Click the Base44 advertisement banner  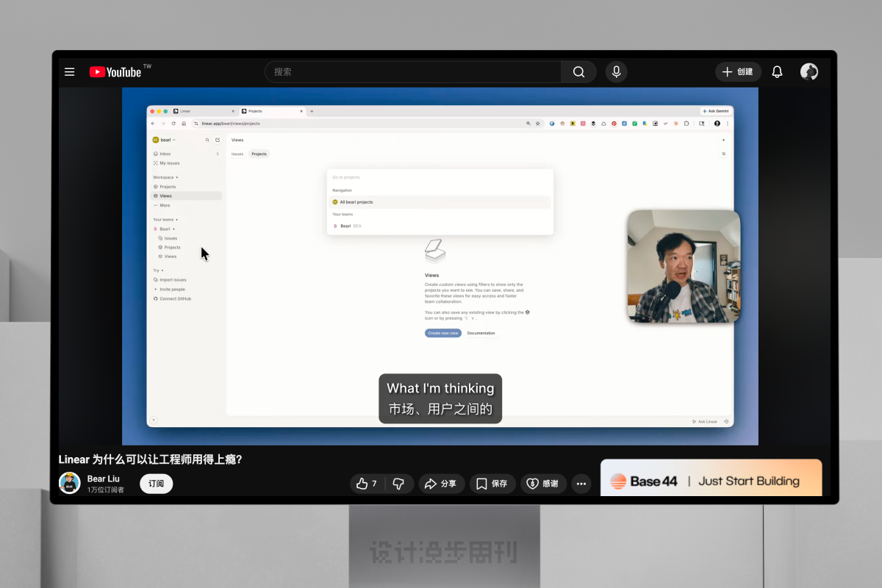(711, 478)
